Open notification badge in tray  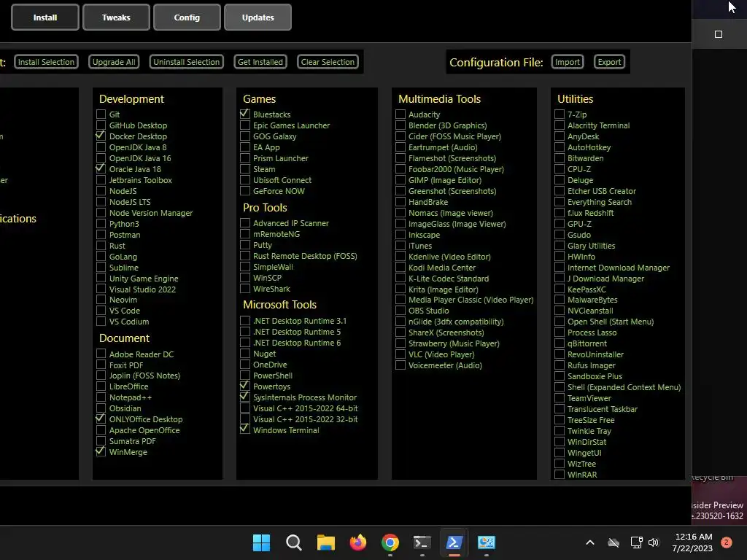coord(726,542)
